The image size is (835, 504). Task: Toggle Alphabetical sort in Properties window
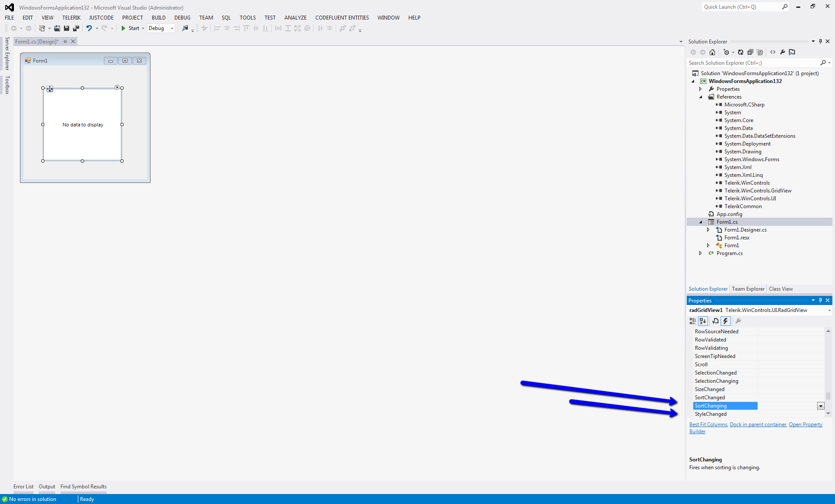click(x=703, y=321)
